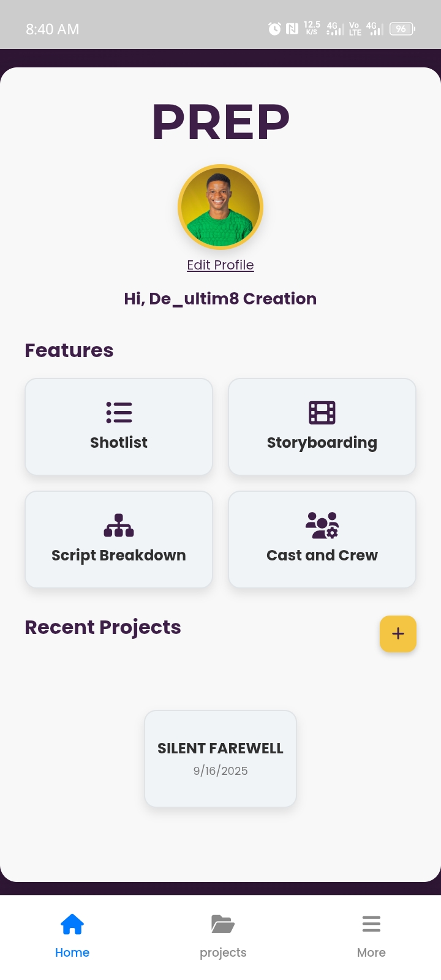This screenshot has height=980, width=441.
Task: Tap the Storyboarding feature card
Action: [322, 427]
